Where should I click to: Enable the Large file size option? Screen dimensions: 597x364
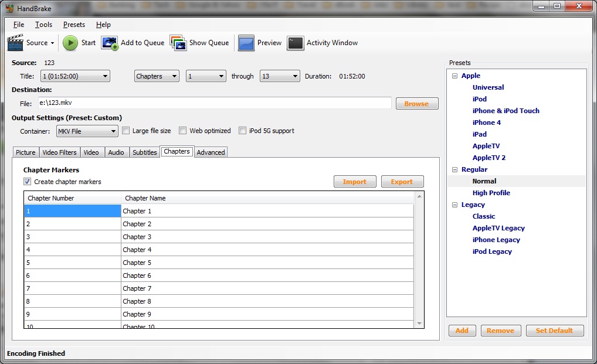pos(125,131)
